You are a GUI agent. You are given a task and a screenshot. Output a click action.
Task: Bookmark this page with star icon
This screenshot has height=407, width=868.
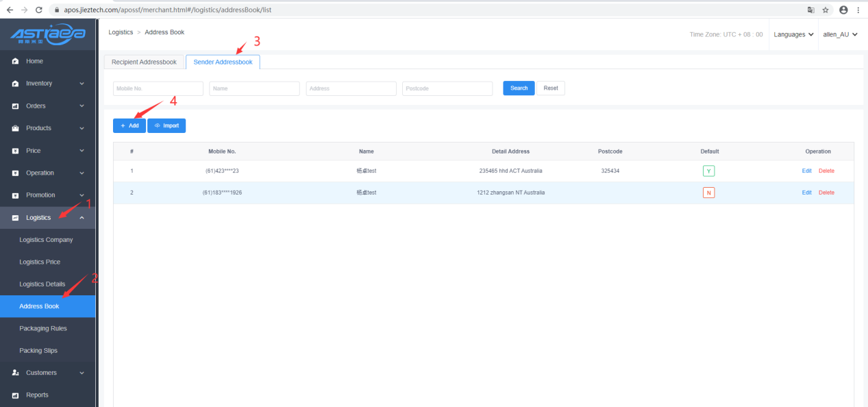coord(826,10)
